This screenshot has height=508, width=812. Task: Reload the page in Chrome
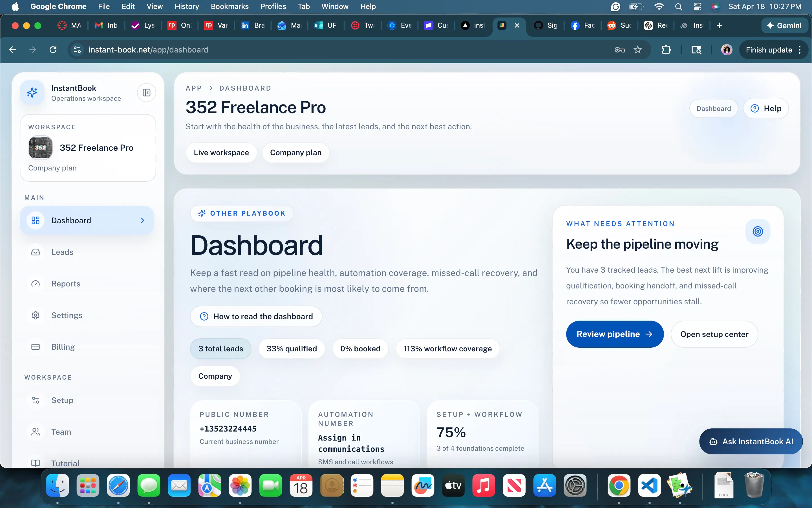click(x=53, y=50)
